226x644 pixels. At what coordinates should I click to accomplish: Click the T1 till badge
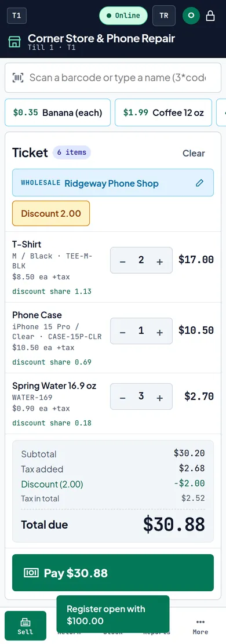(17, 16)
